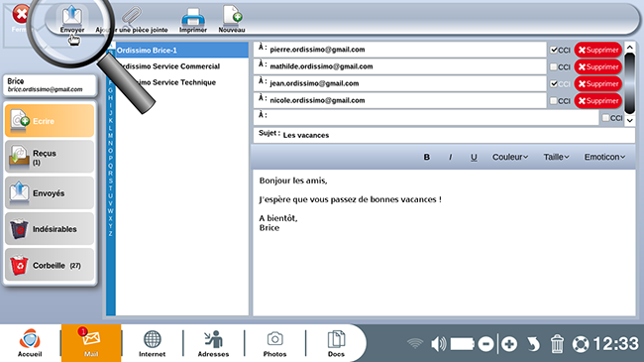The height and width of the screenshot is (362, 644).
Task: Click the Sujet field Les vacances
Action: 444,135
